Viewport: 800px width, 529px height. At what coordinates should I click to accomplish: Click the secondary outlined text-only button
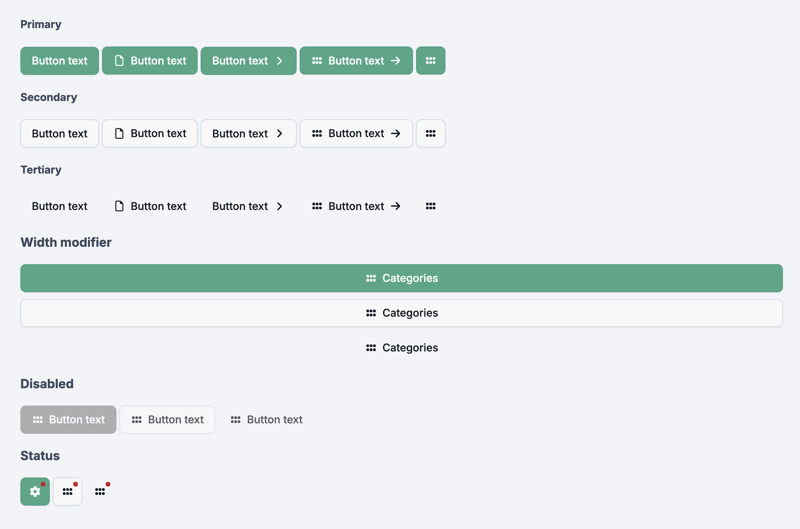tap(60, 134)
